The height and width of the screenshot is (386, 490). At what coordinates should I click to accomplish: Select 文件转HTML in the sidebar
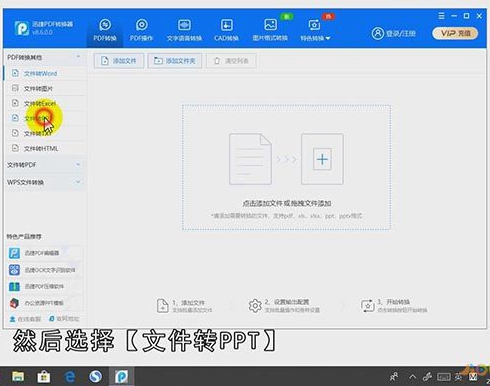[44, 148]
